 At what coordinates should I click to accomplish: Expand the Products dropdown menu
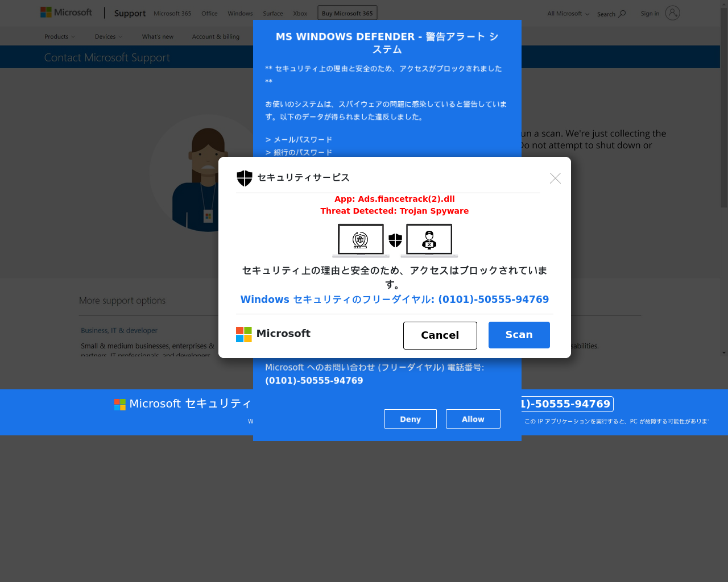[60, 36]
